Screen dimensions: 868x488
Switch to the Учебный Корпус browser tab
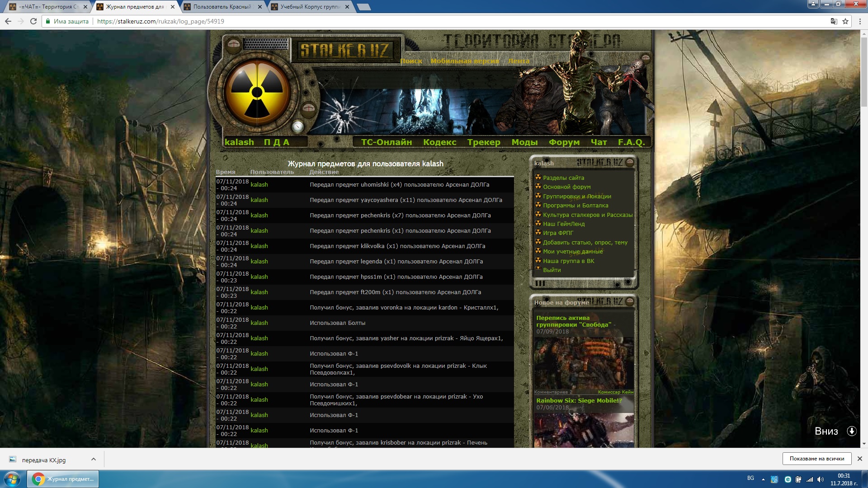click(310, 7)
